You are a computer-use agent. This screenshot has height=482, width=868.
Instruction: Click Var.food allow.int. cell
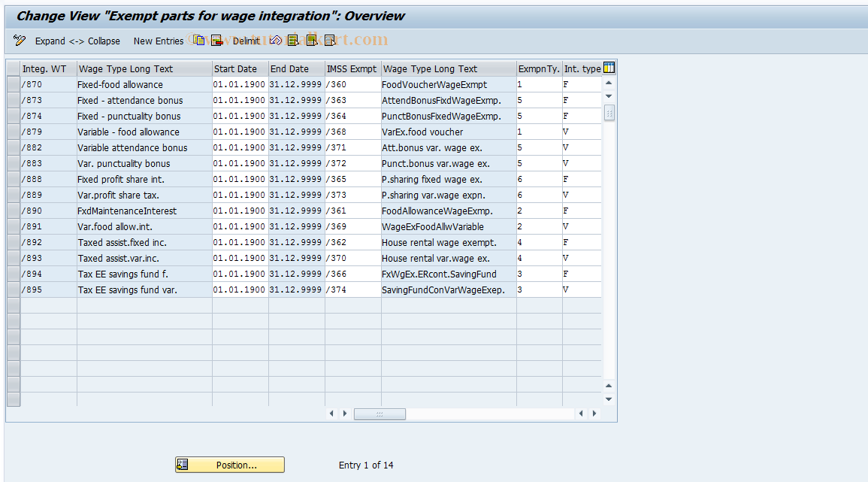(x=144, y=226)
